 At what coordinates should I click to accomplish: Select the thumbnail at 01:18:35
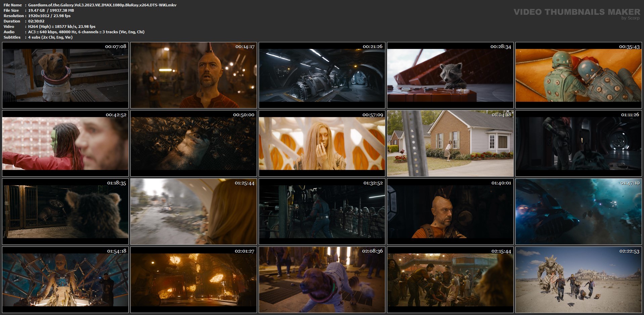65,212
